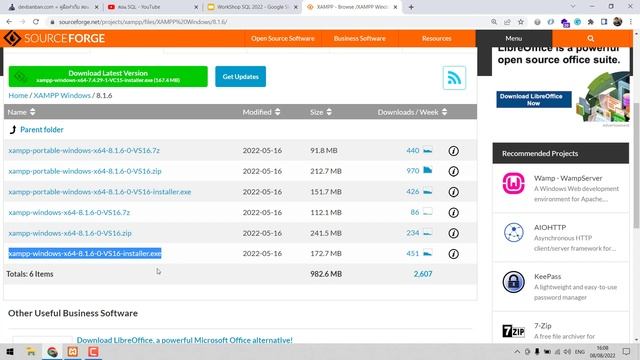The width and height of the screenshot is (640, 360).
Task: Click the site search magnifier icon
Action: 591,38
